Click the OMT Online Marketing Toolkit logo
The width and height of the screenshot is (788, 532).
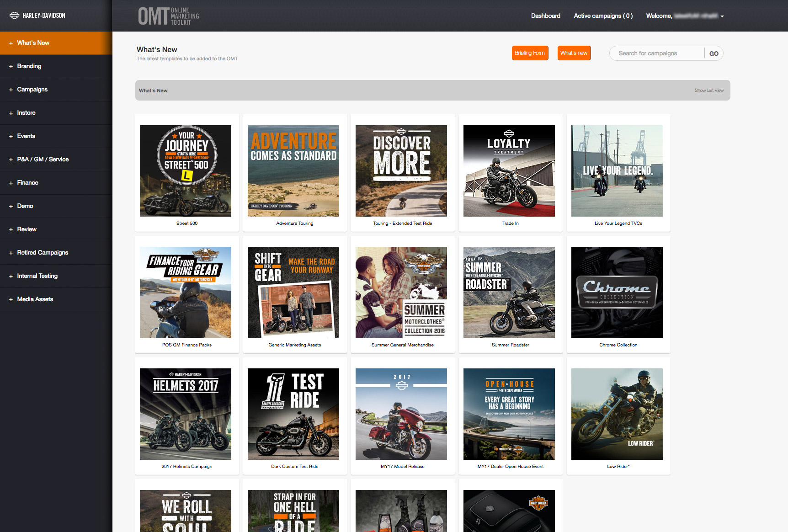tap(169, 16)
